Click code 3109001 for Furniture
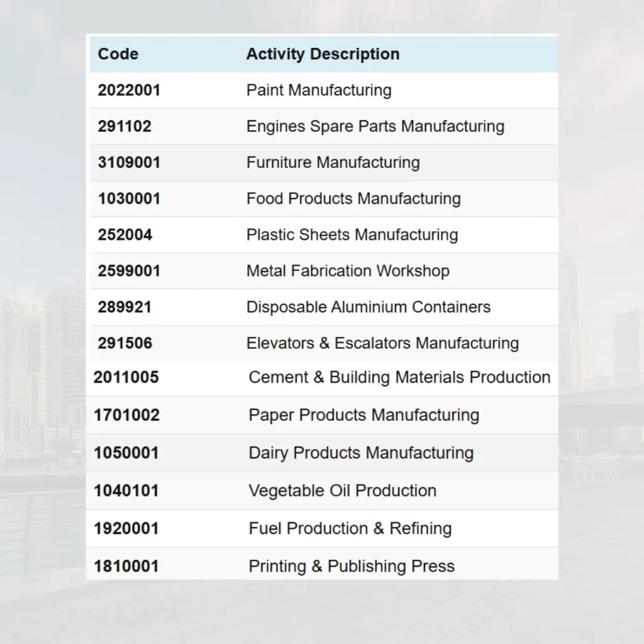Image resolution: width=644 pixels, height=644 pixels. 129,163
